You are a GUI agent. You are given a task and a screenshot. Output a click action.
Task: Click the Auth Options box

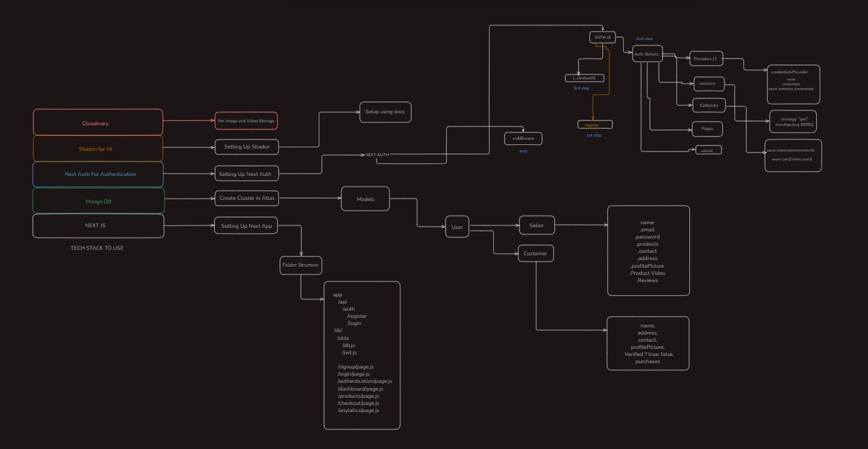click(646, 54)
